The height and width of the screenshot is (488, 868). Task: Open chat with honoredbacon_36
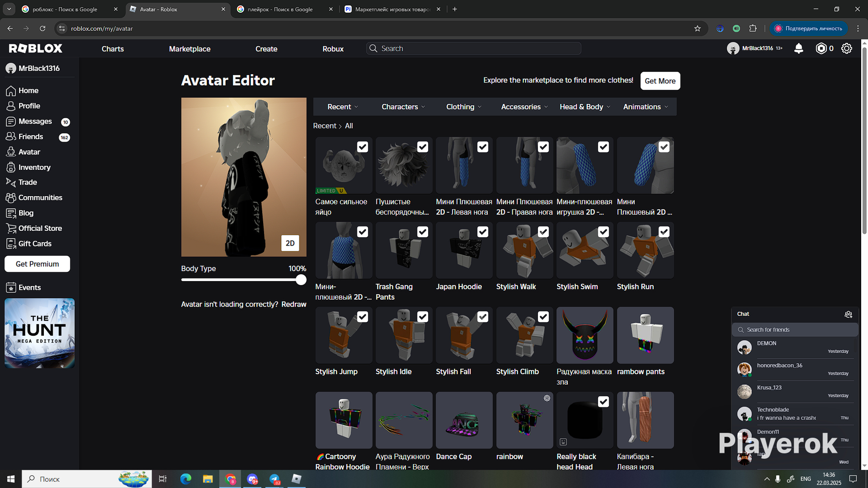(795, 369)
